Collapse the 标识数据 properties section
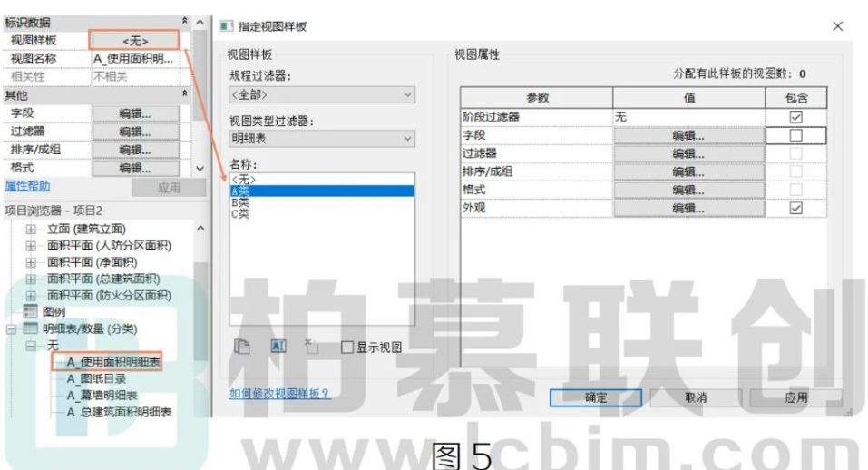The image size is (868, 470). [185, 21]
